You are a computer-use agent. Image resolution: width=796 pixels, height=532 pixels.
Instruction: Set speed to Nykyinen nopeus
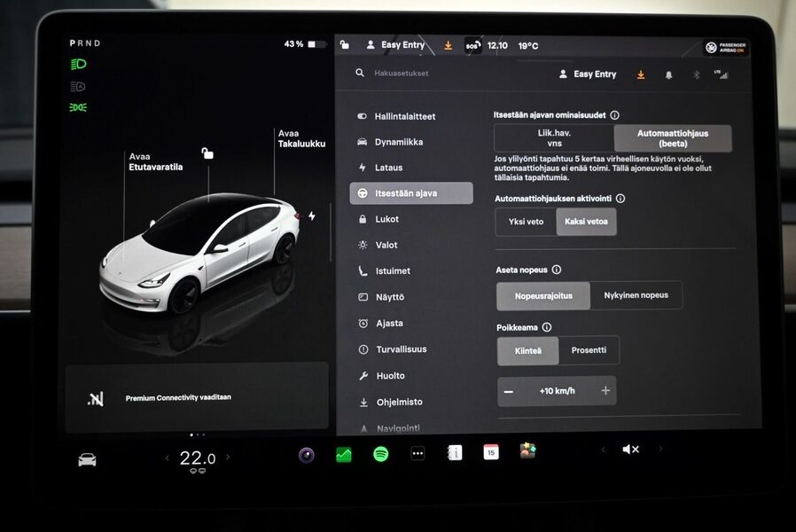tap(636, 295)
